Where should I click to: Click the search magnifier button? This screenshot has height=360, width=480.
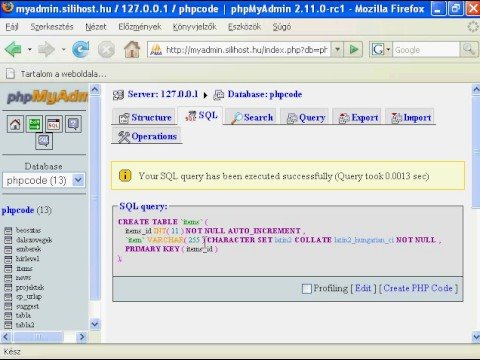tap(469, 50)
